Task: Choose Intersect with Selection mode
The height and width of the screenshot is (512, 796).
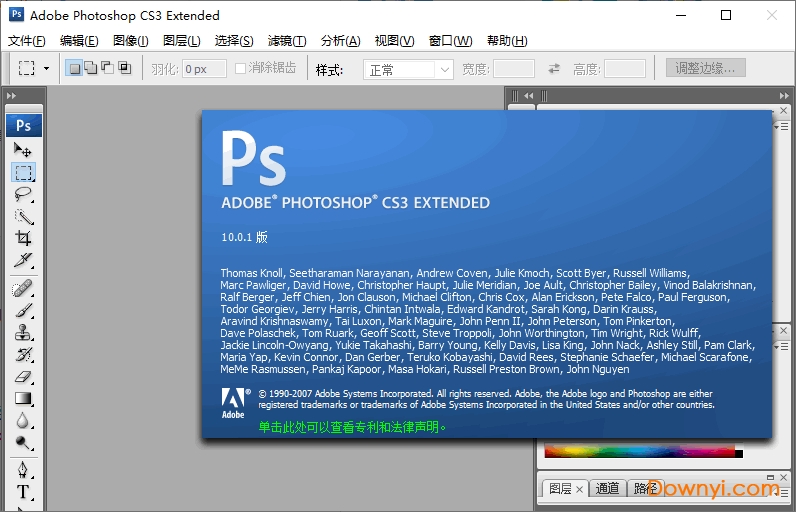Action: [x=124, y=68]
